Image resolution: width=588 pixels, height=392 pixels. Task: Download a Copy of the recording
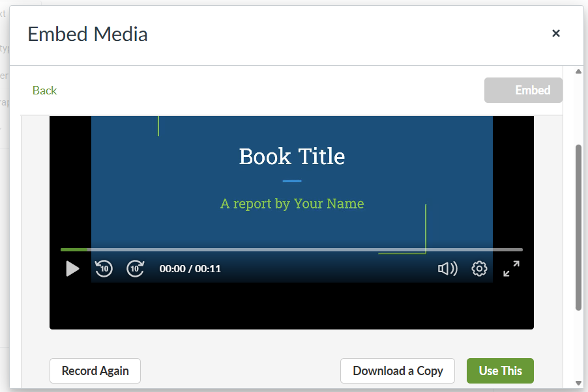click(x=398, y=371)
